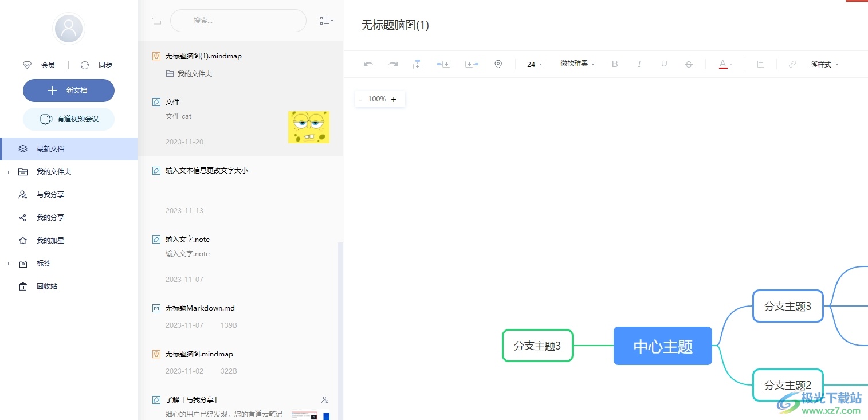Click the go-up-folder arrow icon
The width and height of the screenshot is (868, 420).
pyautogui.click(x=156, y=21)
